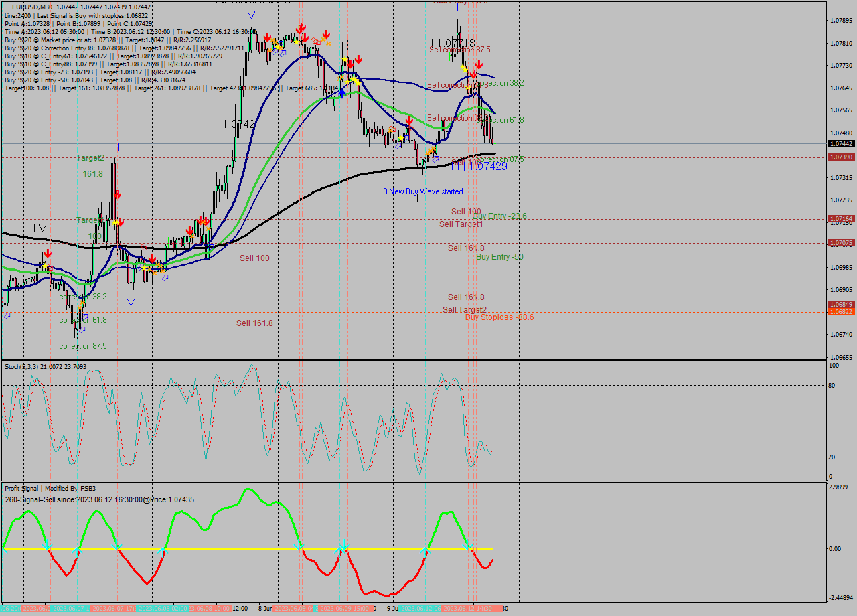
Task: Click the 1.06655 price axis value
Action: pos(841,357)
